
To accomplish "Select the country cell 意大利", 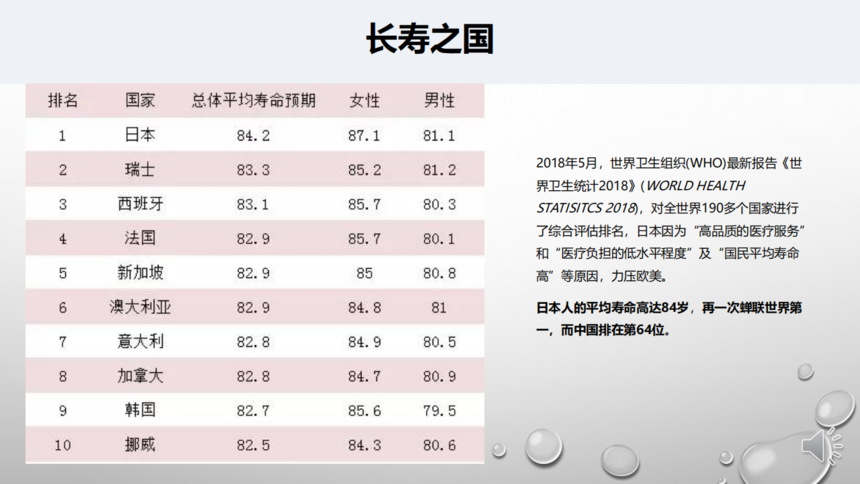I will 140,341.
